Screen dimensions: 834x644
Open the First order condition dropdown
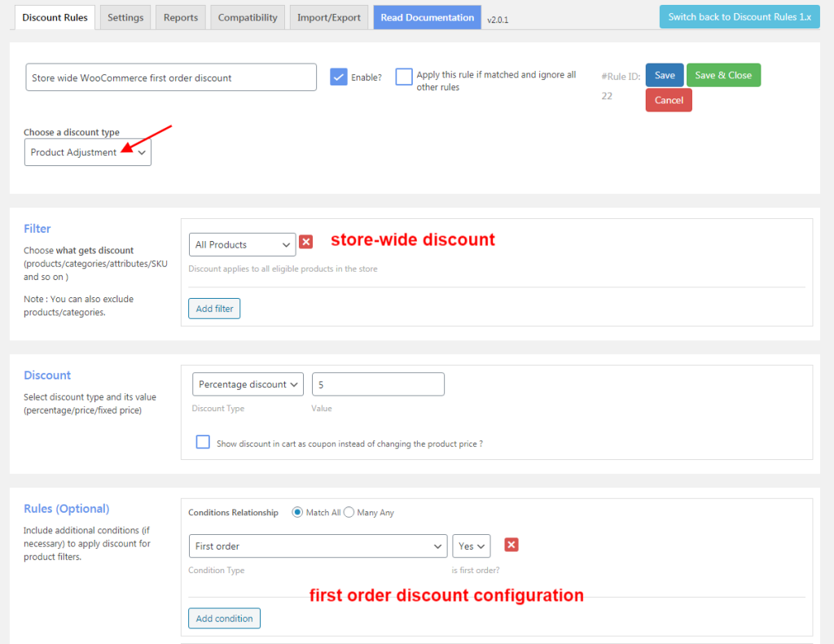(x=318, y=545)
